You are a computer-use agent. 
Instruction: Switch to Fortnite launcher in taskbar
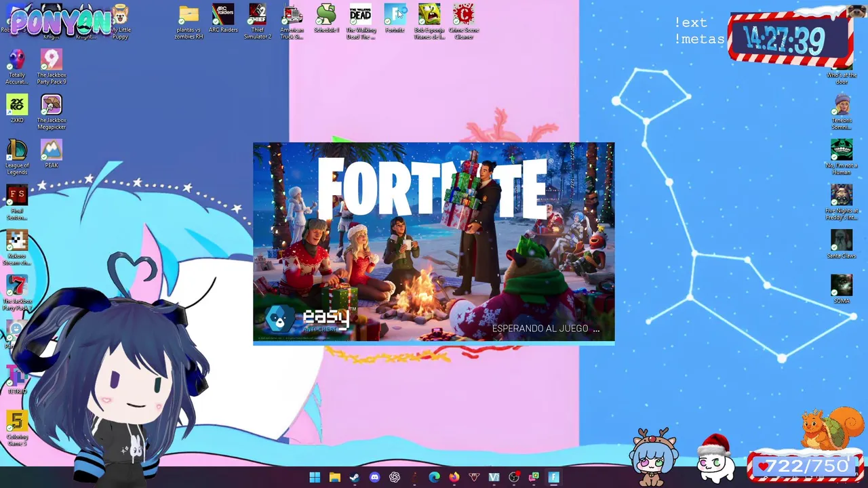pyautogui.click(x=554, y=477)
